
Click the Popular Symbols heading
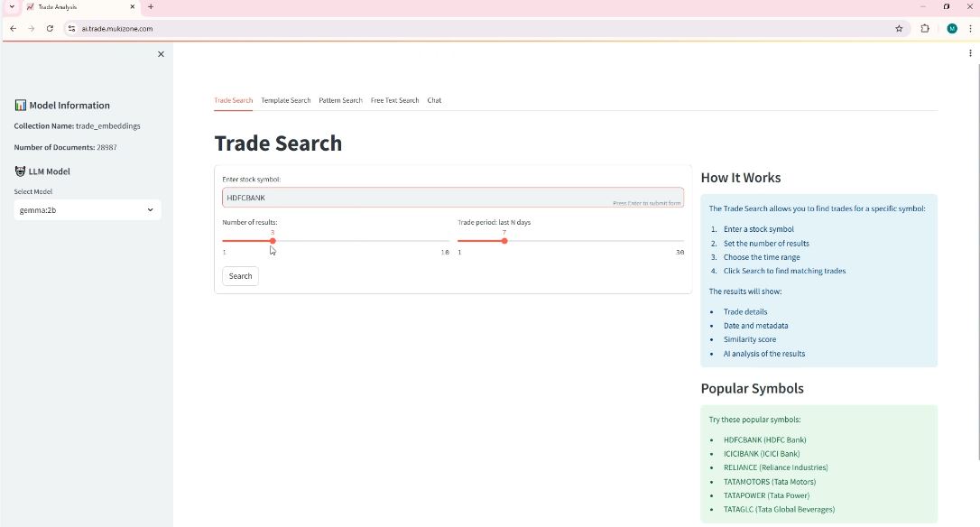coord(752,388)
